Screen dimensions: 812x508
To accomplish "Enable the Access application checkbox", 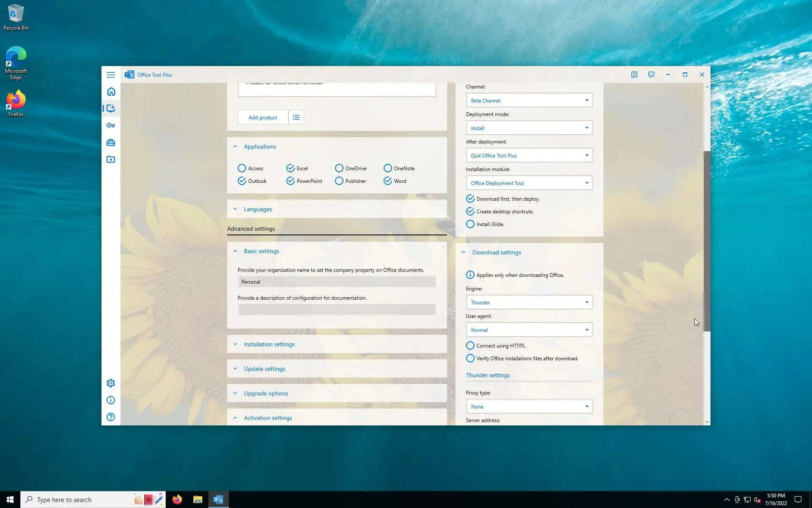I will coord(242,168).
